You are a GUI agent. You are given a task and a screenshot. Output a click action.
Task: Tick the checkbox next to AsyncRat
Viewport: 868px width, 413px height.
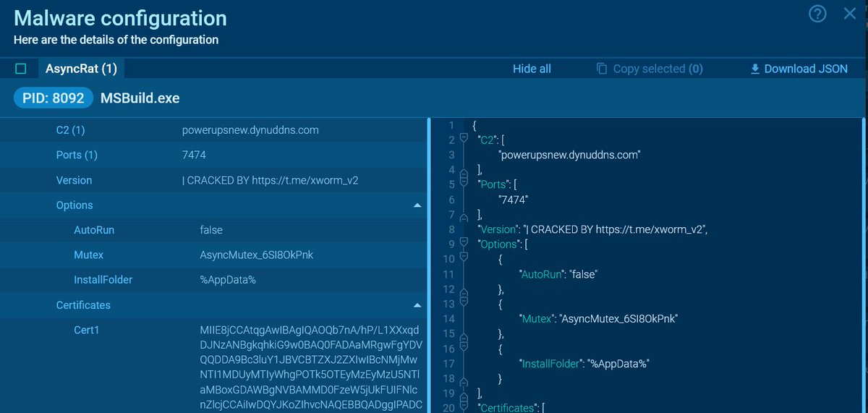click(x=21, y=69)
